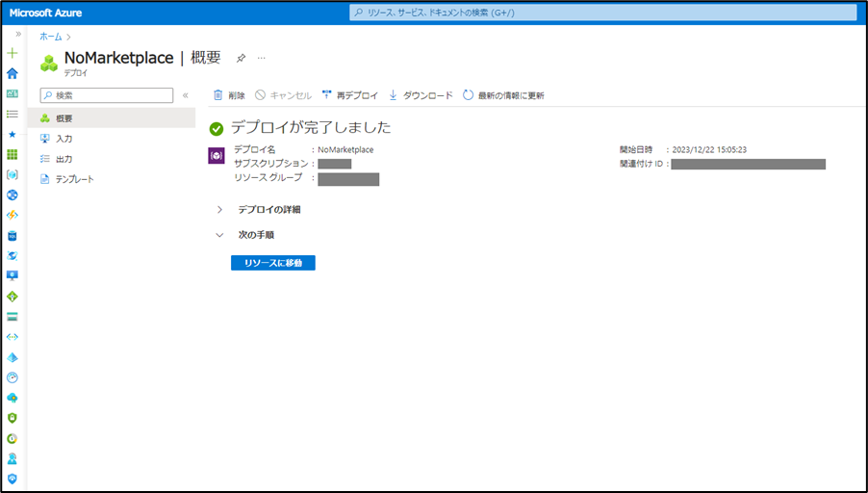The height and width of the screenshot is (493, 868).
Task: Open Function App lightning bolt icon
Action: click(x=13, y=216)
